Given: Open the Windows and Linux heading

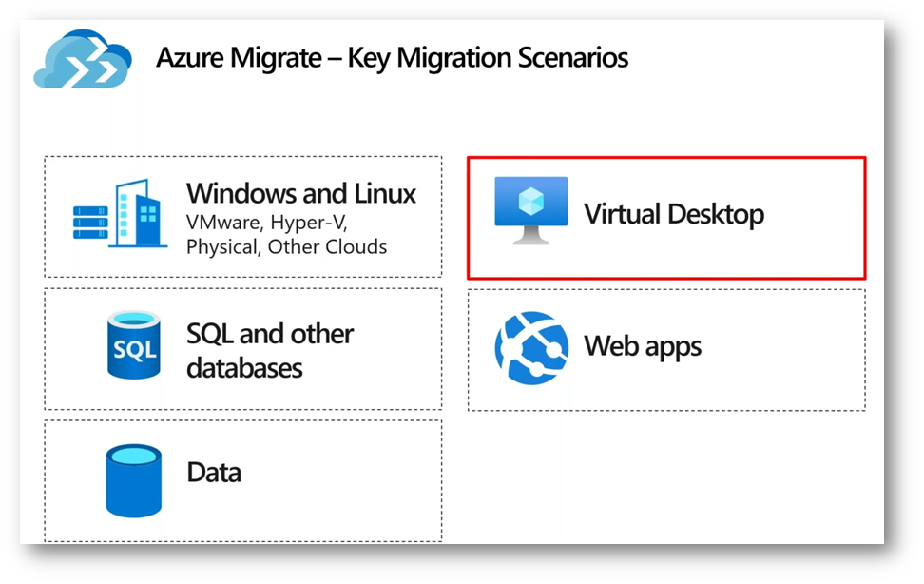Looking at the screenshot, I should (301, 193).
